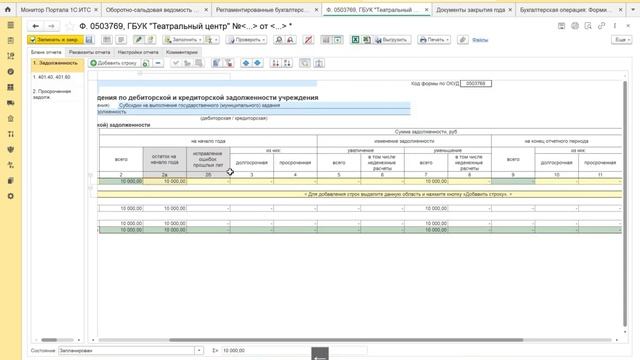Click the top-right save-to-disk icon
Screen dimensions: 640x360
click(x=562, y=26)
